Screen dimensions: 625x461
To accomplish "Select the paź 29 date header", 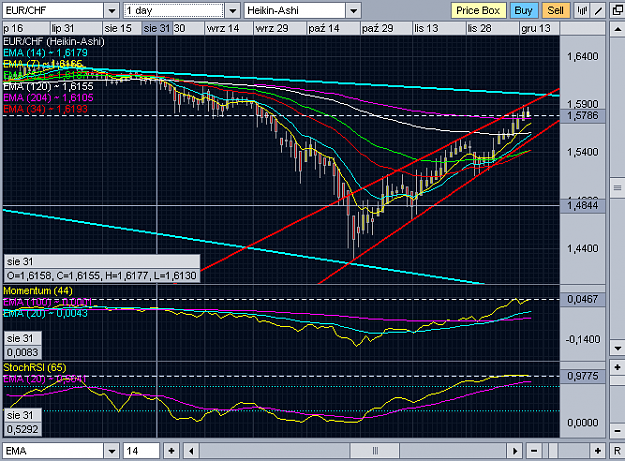I will pos(377,28).
